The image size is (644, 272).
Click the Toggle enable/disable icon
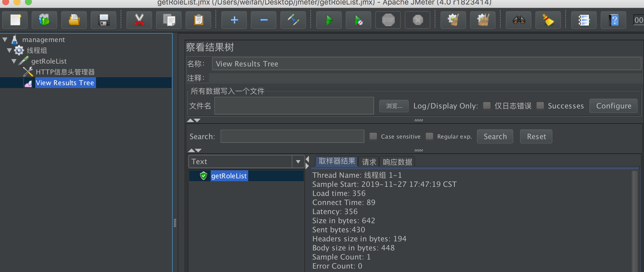[x=293, y=20]
